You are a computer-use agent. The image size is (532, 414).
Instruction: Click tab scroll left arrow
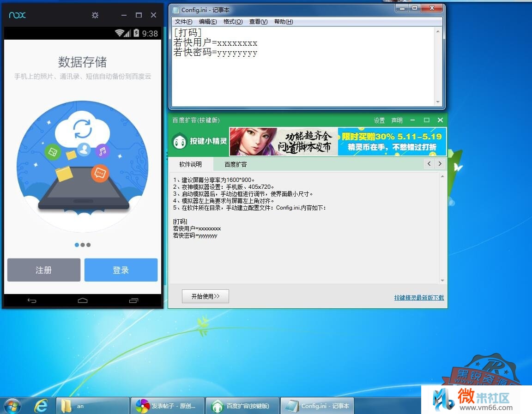[429, 164]
